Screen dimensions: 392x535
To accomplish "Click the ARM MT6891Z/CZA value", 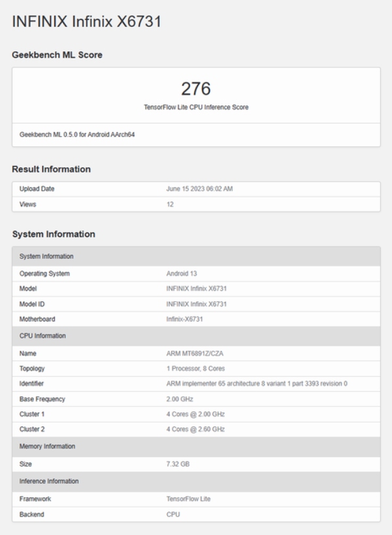I will tap(195, 353).
